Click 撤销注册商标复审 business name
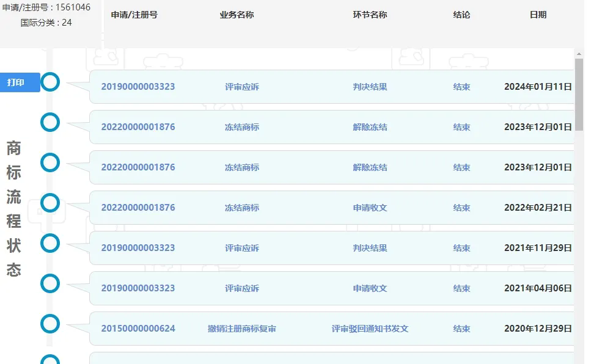591x364 pixels. (x=242, y=329)
